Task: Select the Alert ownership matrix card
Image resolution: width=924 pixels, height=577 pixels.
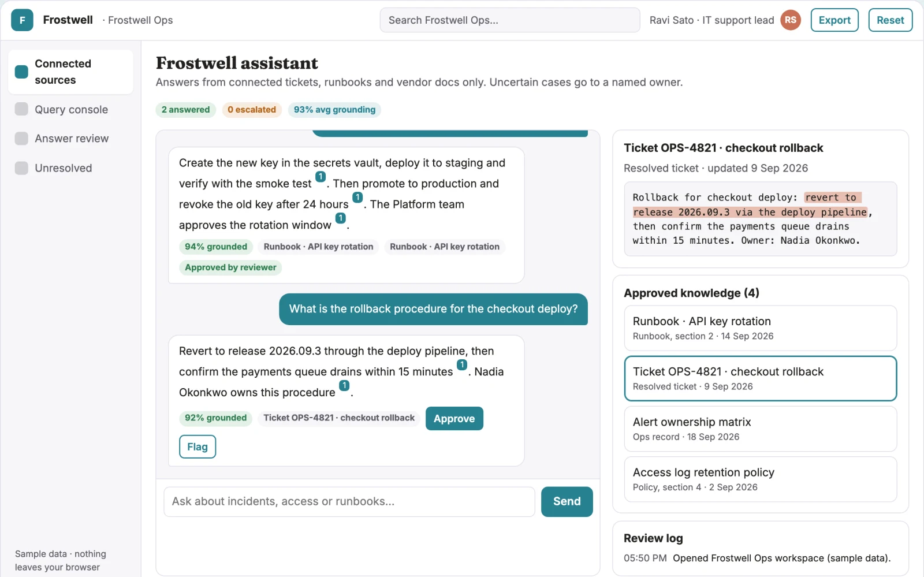Action: coord(760,429)
